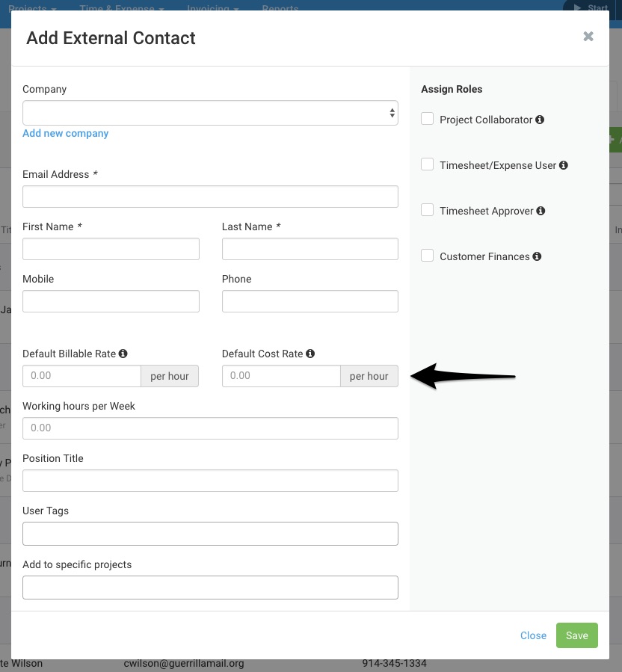Click the Close button in the dialog footer
This screenshot has height=672, width=622.
[533, 635]
